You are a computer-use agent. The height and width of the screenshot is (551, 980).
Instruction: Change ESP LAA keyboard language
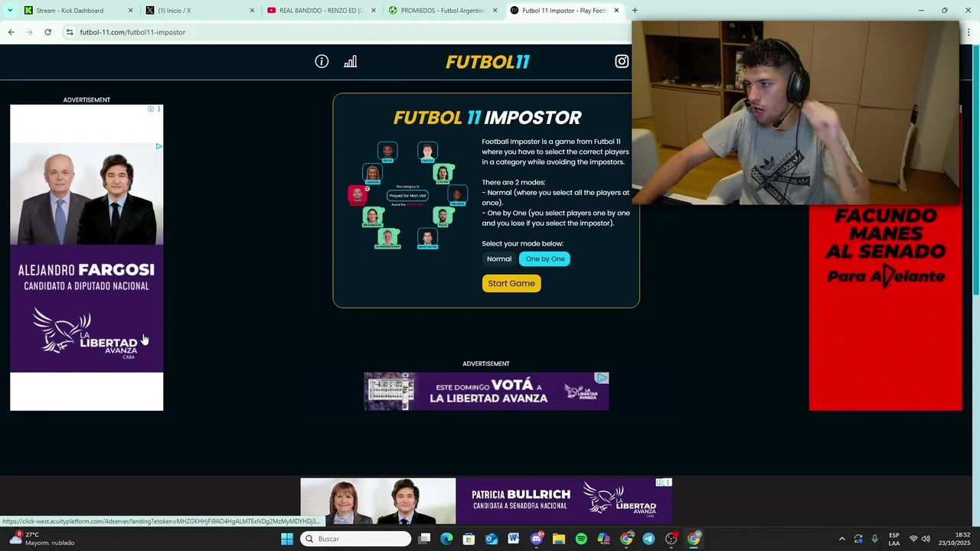tap(894, 539)
